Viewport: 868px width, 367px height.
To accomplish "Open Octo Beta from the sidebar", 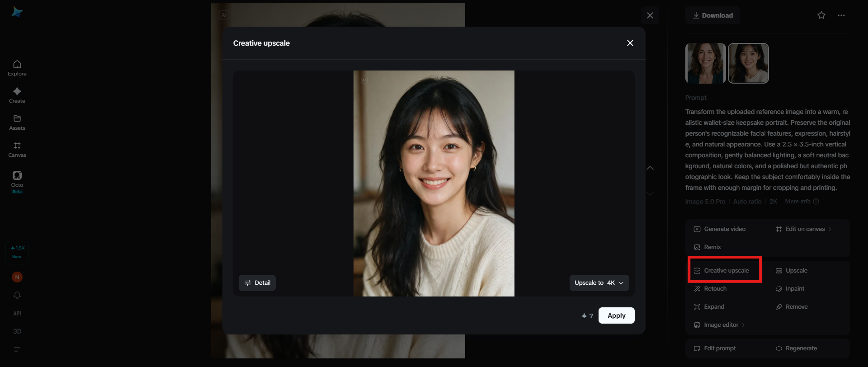I will tap(17, 182).
